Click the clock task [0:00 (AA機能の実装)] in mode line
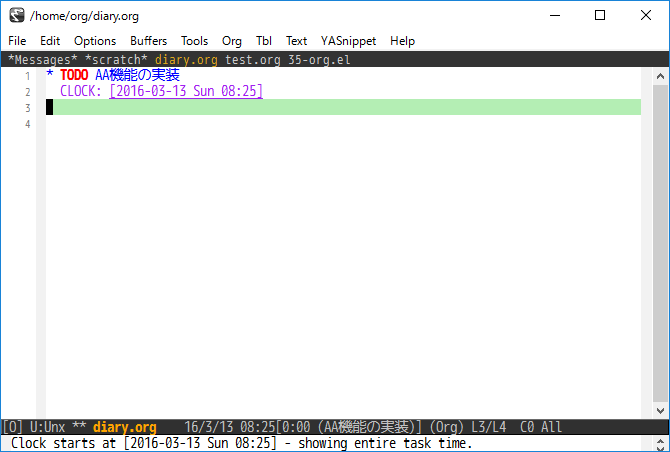The width and height of the screenshot is (670, 452). (349, 427)
